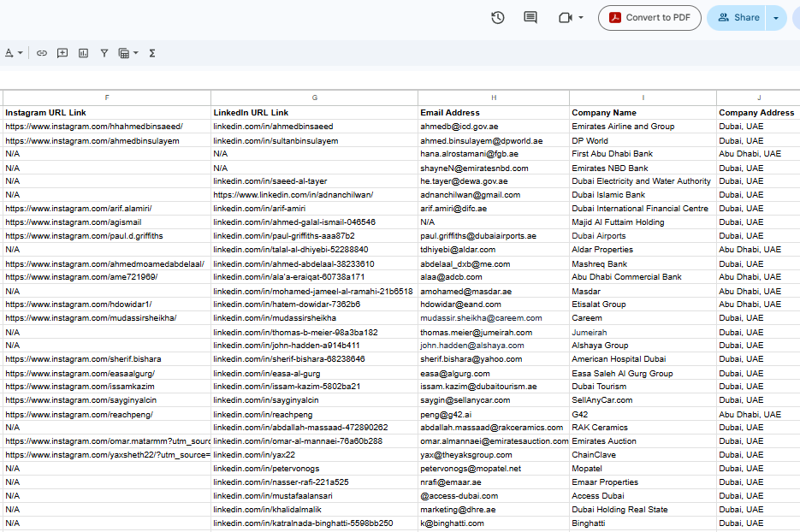This screenshot has height=532, width=800.
Task: Click the Convert to PDF button
Action: click(x=649, y=18)
